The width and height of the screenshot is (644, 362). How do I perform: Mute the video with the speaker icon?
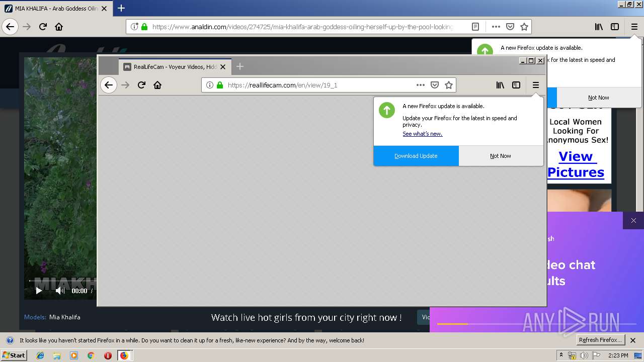click(x=60, y=291)
